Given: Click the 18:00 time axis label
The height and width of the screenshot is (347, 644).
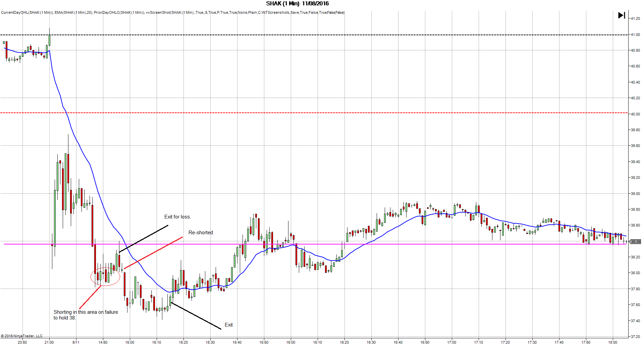Looking at the screenshot, I should coord(613,342).
